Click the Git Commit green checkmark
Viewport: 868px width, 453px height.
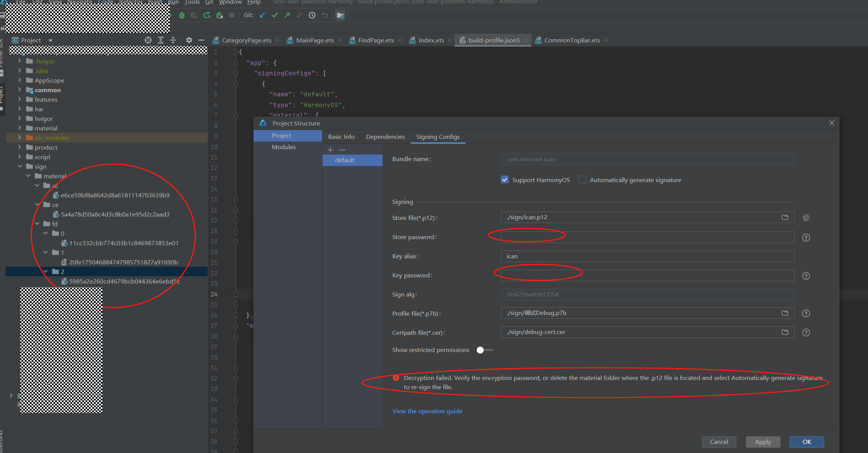point(275,16)
